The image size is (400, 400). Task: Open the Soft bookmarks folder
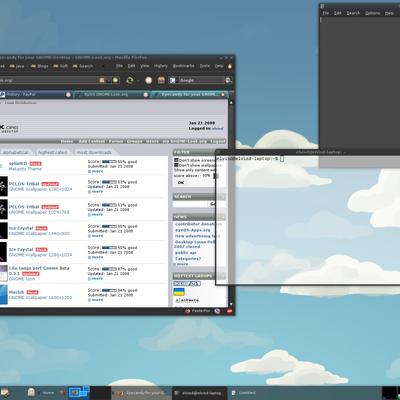61,66
